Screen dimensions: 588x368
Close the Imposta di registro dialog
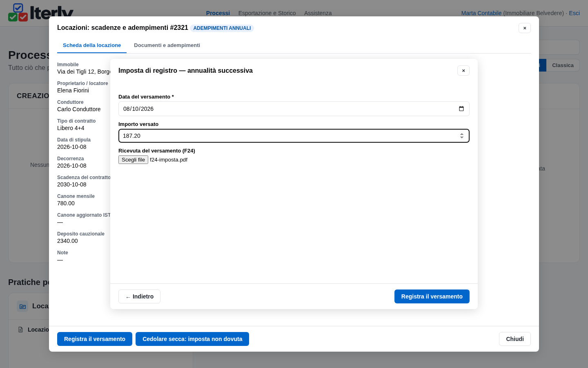[x=463, y=71]
